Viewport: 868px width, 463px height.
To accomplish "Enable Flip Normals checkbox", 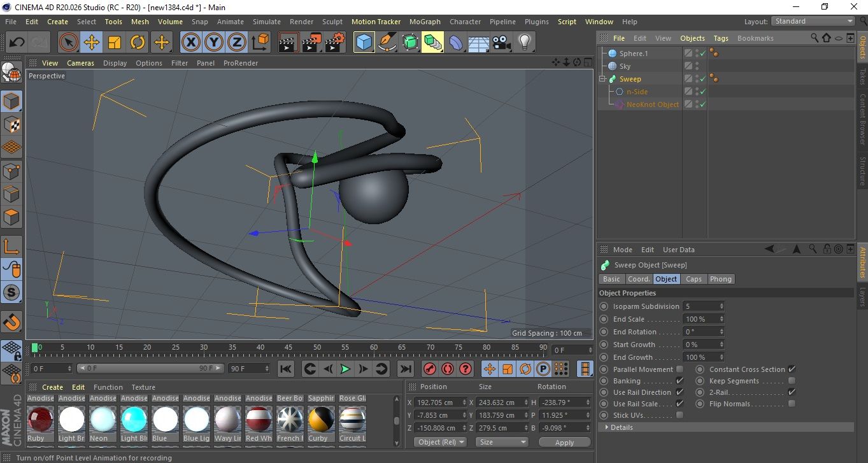I will pos(792,404).
